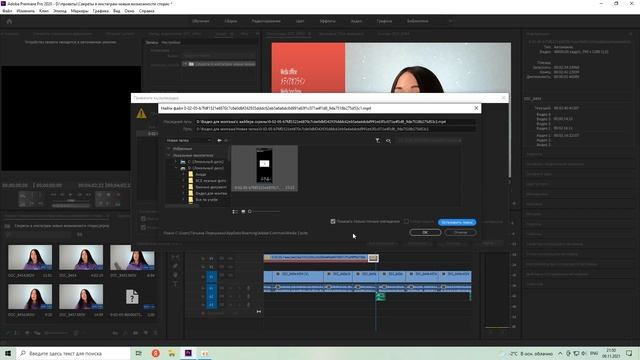Image resolution: width=640 pixels, height=360 pixels.
Task: Switch file browser to list view
Action: pyautogui.click(x=235, y=211)
